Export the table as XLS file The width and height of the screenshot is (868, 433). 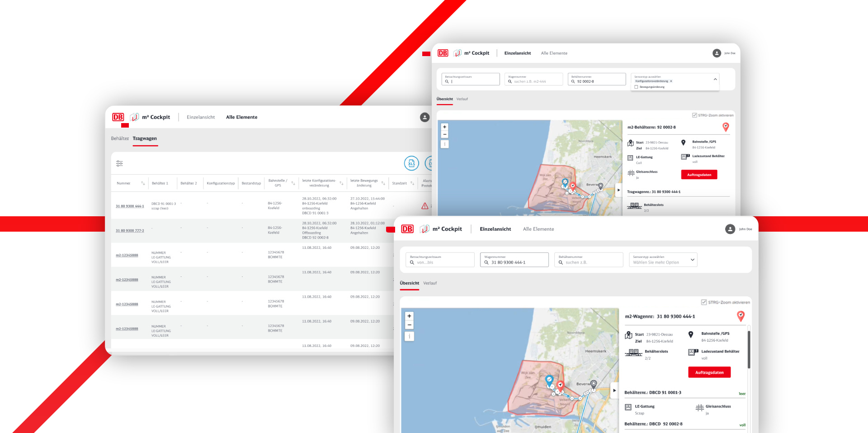(411, 163)
